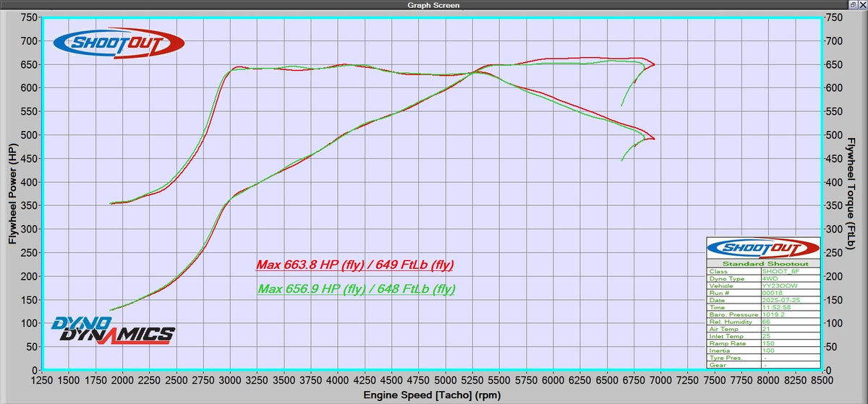The height and width of the screenshot is (404, 868).
Task: Click the Run # value 00018
Action: pyautogui.click(x=772, y=293)
